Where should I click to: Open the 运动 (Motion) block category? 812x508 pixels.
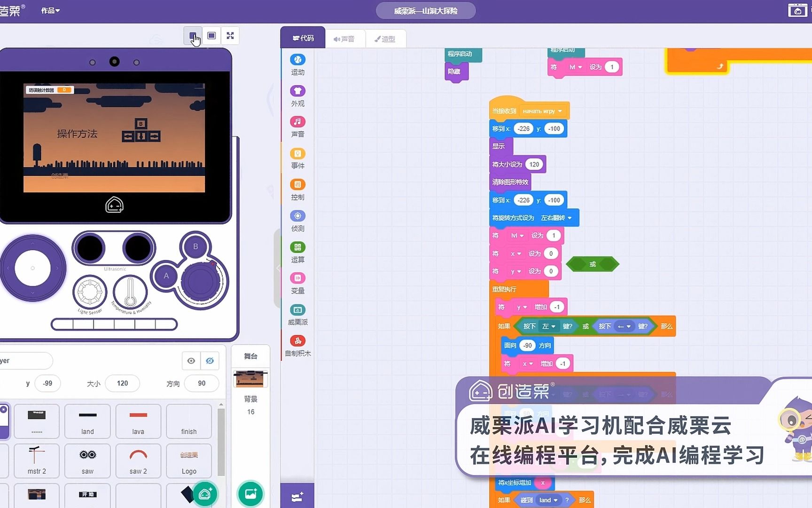coord(297,65)
